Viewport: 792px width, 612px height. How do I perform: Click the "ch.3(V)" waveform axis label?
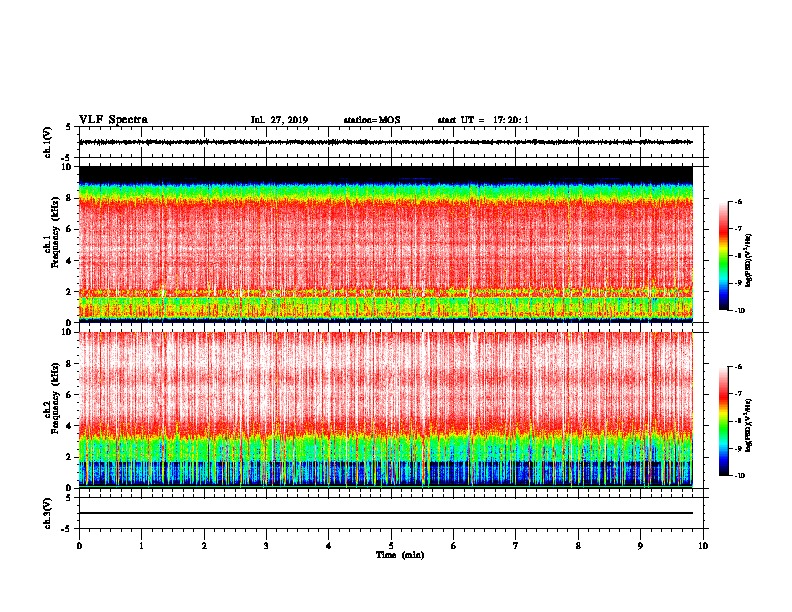tap(47, 513)
